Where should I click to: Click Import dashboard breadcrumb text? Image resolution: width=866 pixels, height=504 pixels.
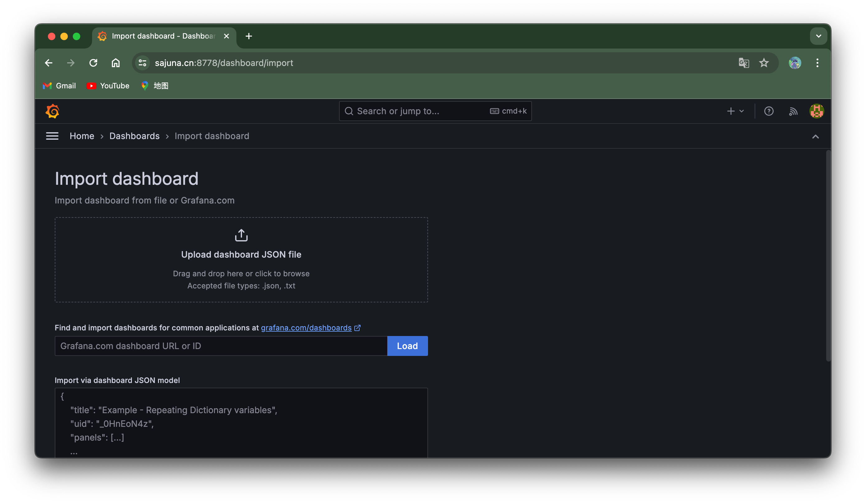tap(212, 136)
